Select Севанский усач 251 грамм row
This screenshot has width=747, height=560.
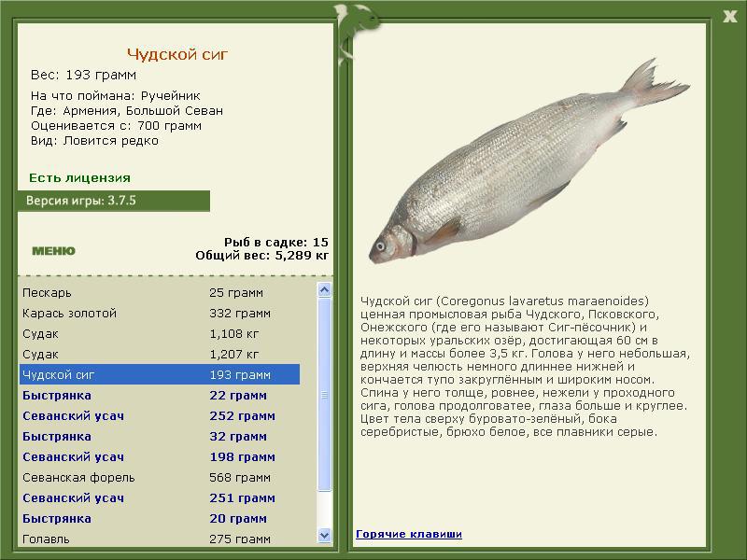160,497
